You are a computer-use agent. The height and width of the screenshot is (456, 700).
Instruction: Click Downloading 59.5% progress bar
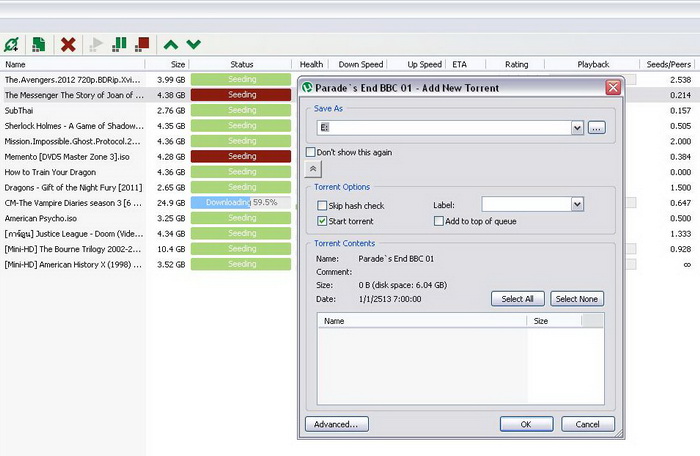tap(241, 202)
